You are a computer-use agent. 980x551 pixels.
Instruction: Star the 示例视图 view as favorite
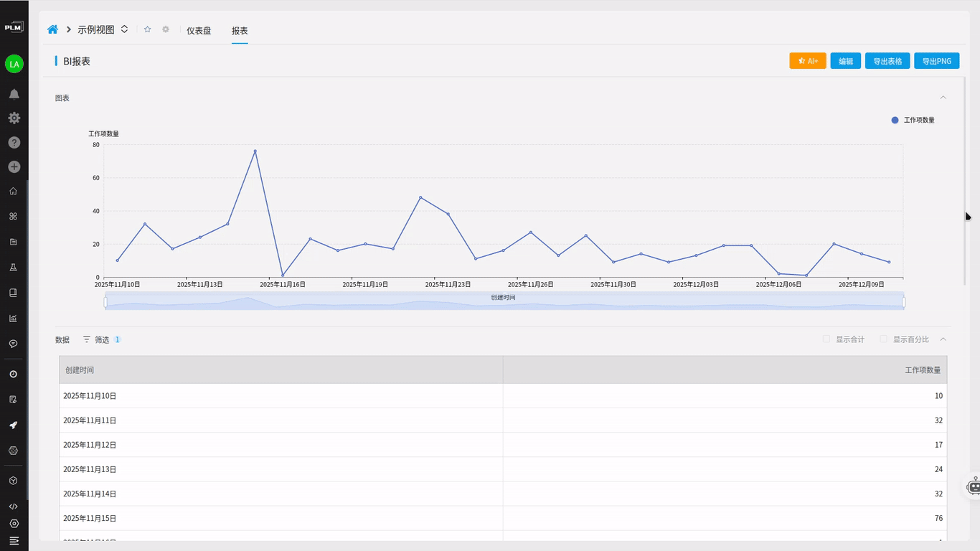[x=147, y=29]
